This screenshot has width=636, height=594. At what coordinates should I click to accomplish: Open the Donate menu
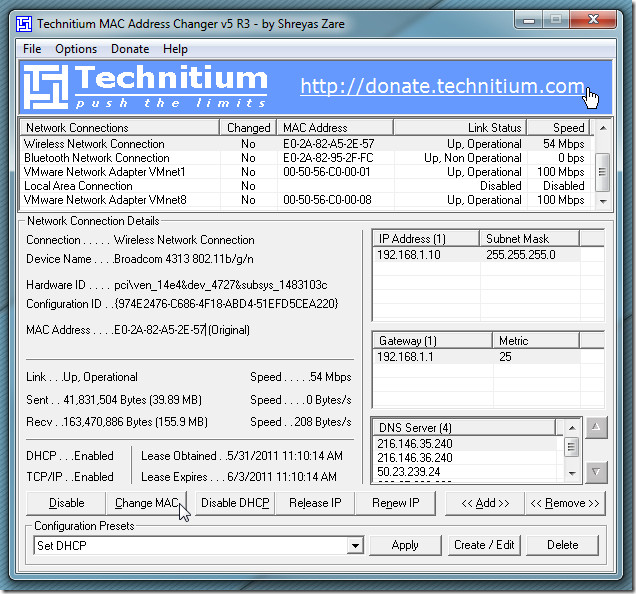click(130, 49)
